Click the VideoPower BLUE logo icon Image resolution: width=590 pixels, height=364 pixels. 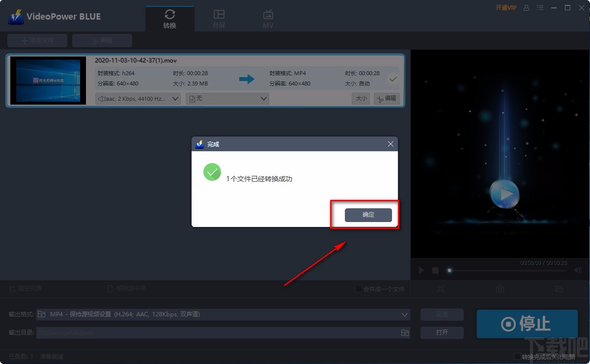(15, 16)
